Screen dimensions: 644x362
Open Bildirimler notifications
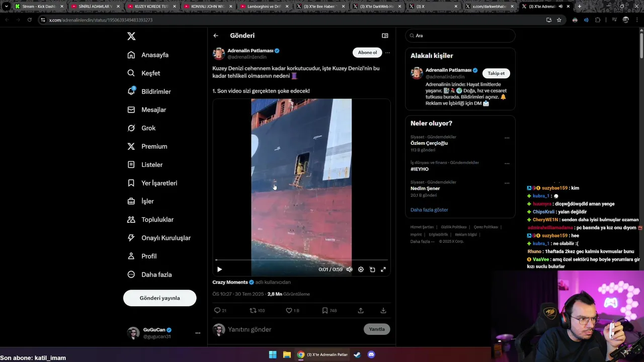pyautogui.click(x=149, y=92)
